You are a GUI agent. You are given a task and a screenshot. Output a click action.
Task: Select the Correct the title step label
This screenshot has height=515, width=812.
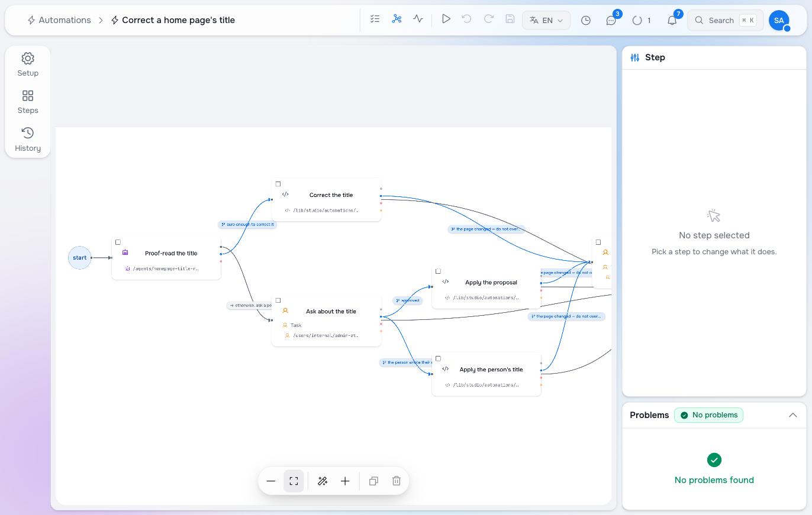(331, 195)
